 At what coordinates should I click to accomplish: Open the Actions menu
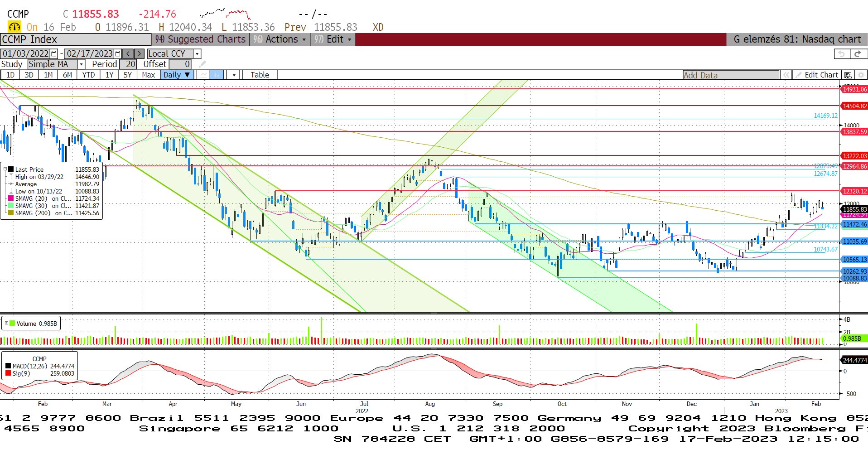[x=280, y=39]
